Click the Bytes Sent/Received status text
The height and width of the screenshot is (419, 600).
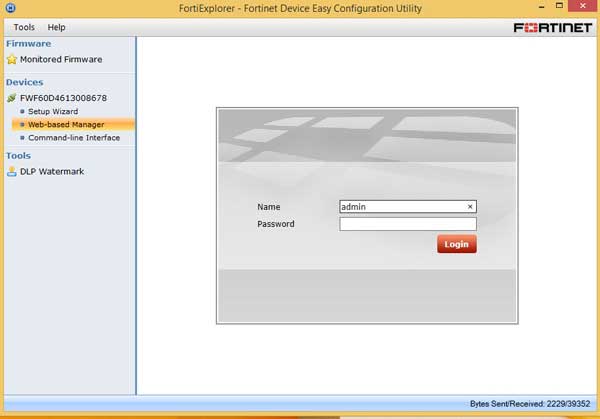(530, 404)
